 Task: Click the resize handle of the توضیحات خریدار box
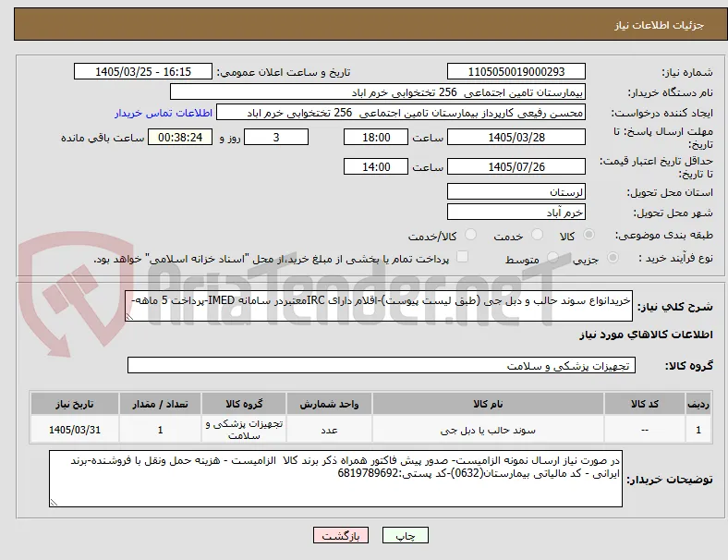(54, 503)
